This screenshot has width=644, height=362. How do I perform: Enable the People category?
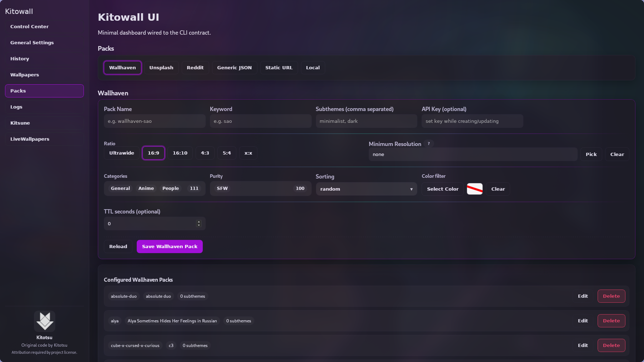[x=170, y=188]
